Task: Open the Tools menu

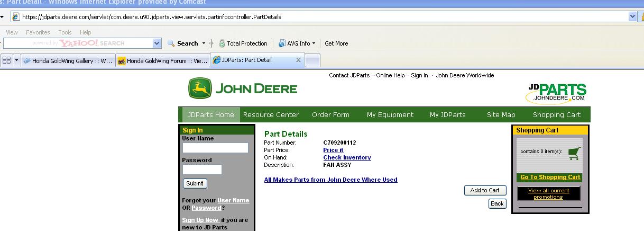Action: tap(65, 32)
